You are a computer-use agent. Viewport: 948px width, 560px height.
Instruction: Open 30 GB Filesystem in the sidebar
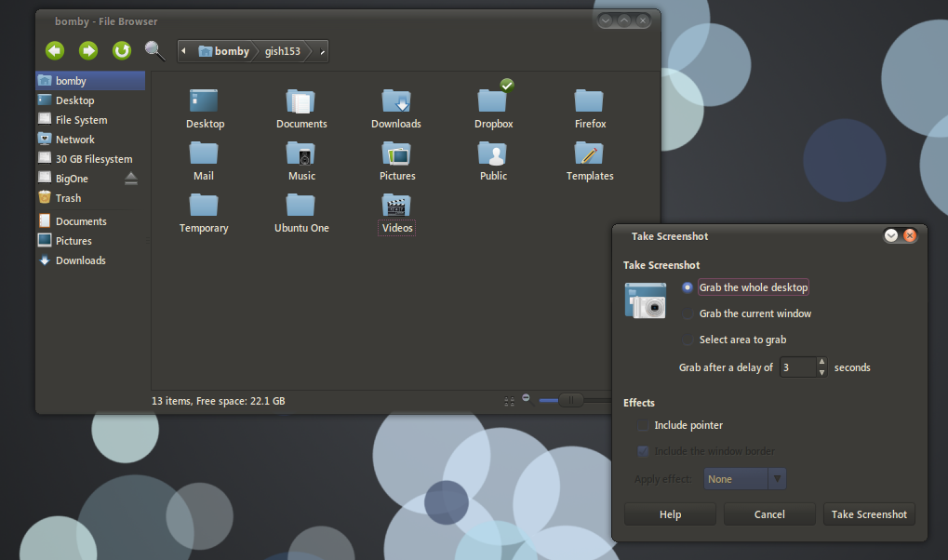tap(90, 158)
